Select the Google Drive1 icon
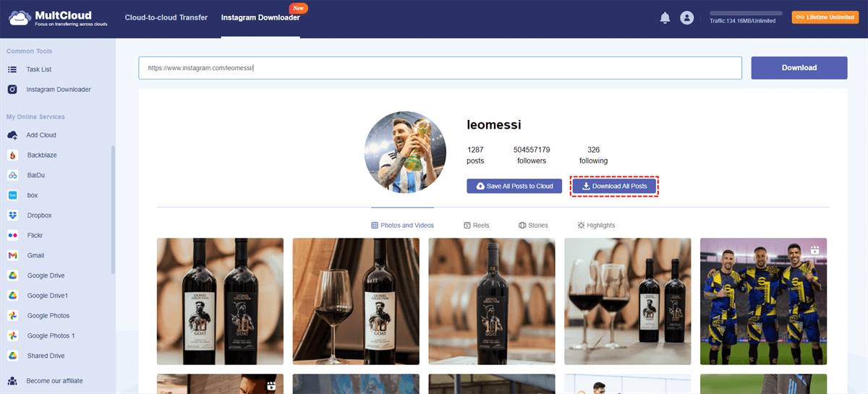868x394 pixels. 12,296
